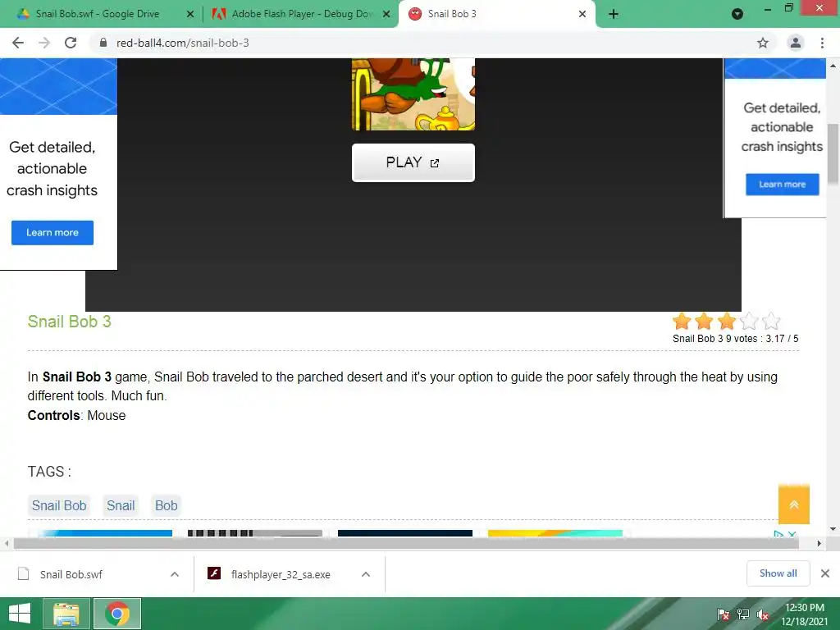Open the taskbar clock and date
Viewport: 840px width, 630px height.
pos(804,614)
